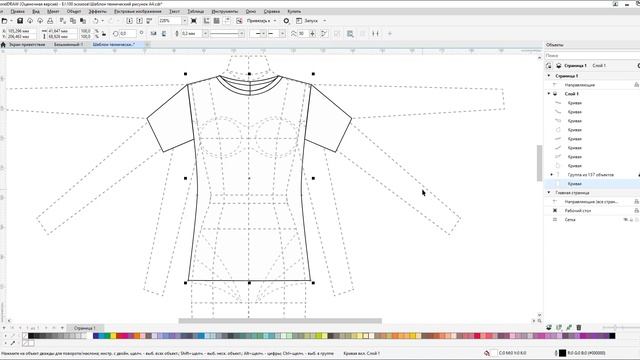640x360 pixels.
Task: Click the Copy icon in toolbar
Action: click(73, 20)
